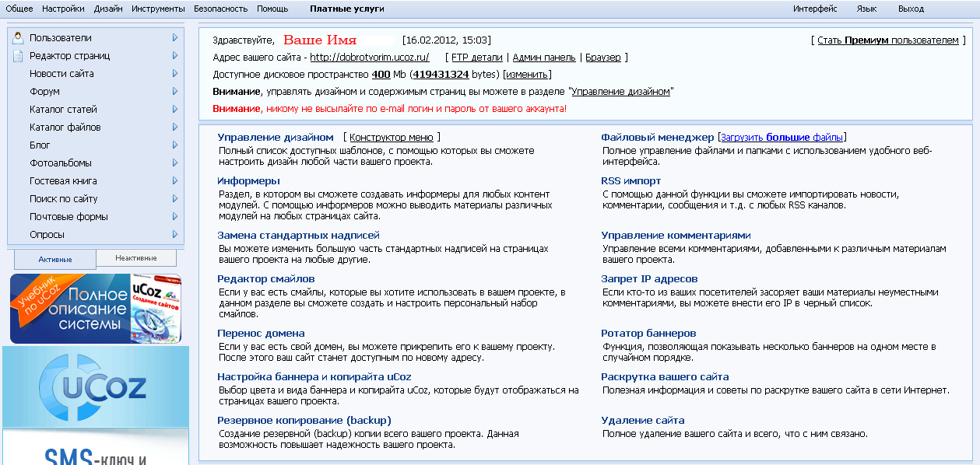Switch to the Активные tab
Screen dimensions: 980x465
(55, 259)
